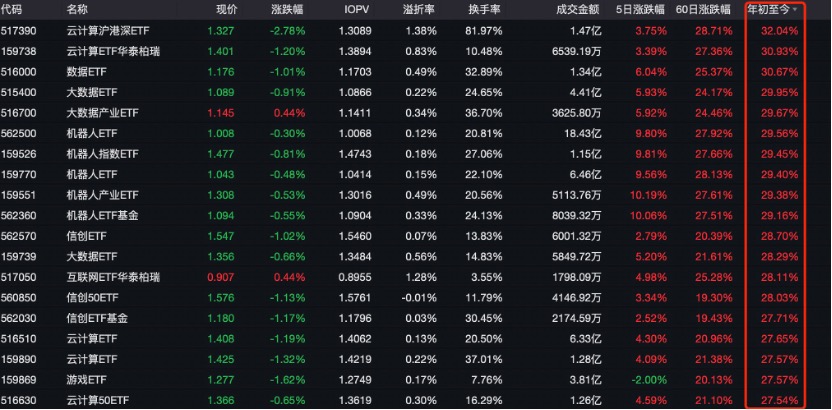Click year-to-date value 27.54%
Image resolution: width=832 pixels, height=410 pixels.
pos(779,400)
